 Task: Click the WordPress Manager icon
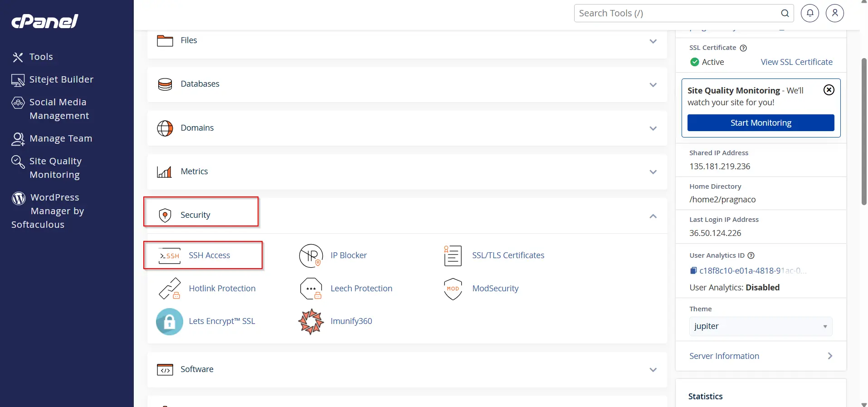[19, 198]
